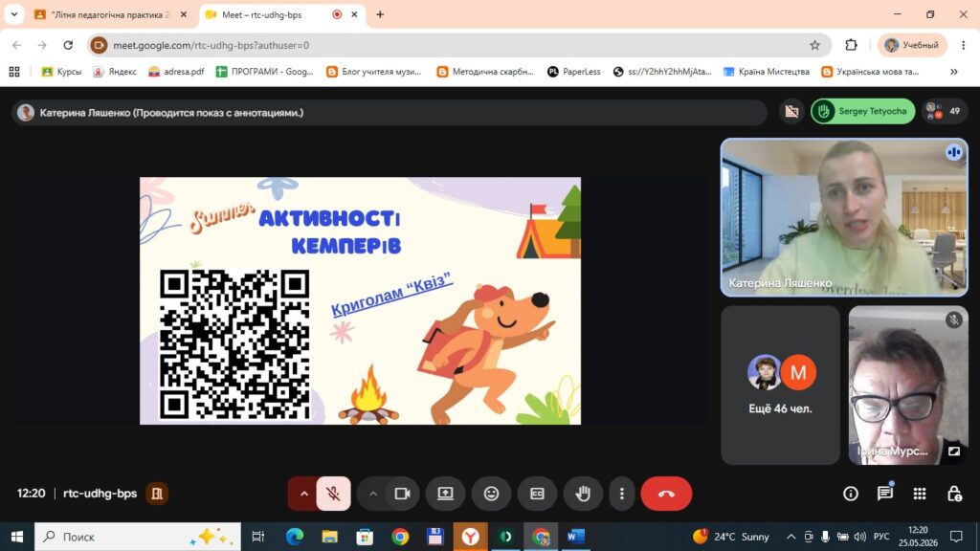
Task: Turn on closed captions
Action: [537, 494]
